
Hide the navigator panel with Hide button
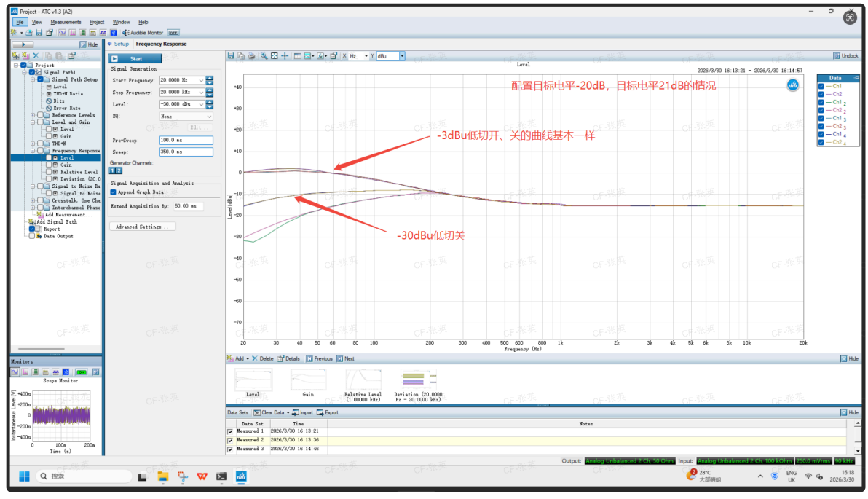tap(89, 44)
